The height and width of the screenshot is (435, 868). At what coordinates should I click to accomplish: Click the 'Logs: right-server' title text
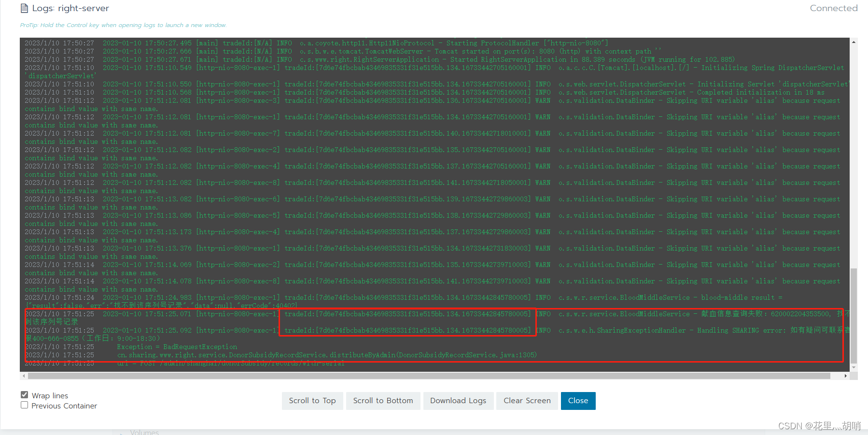70,8
